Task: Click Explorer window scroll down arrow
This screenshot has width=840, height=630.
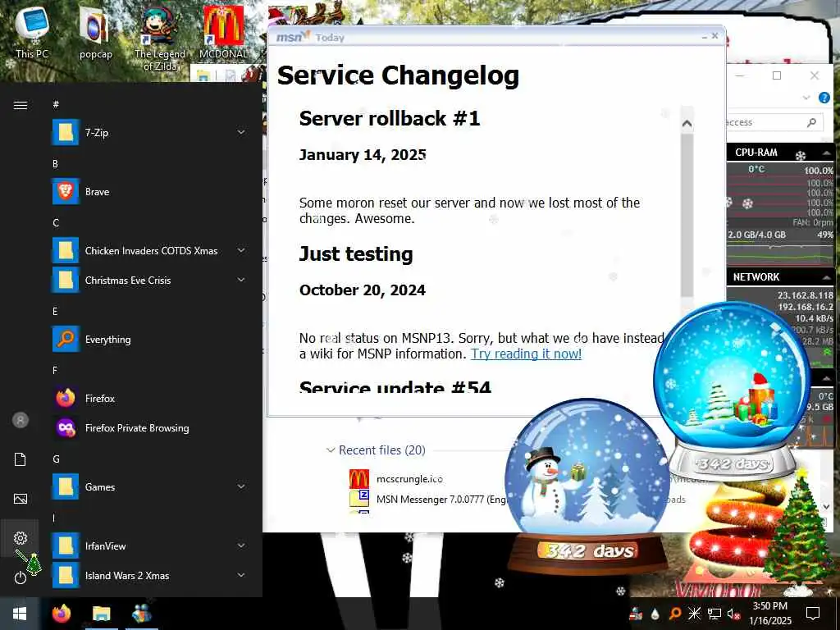Action: pos(826,506)
